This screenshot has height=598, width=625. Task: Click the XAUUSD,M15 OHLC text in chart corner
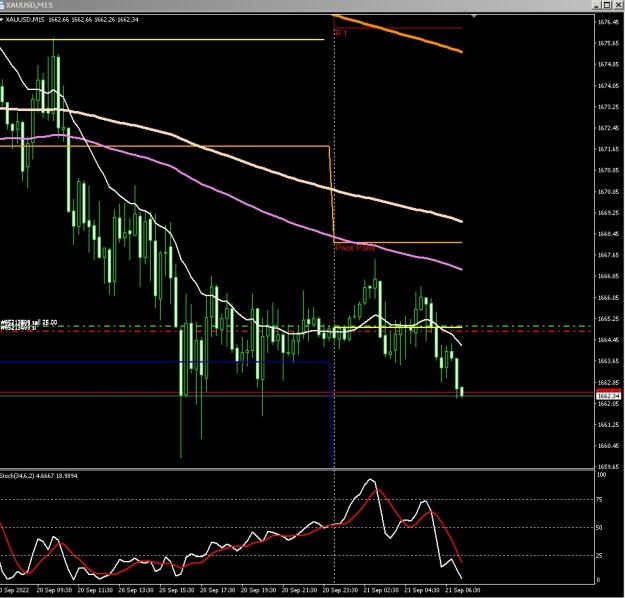(72, 20)
